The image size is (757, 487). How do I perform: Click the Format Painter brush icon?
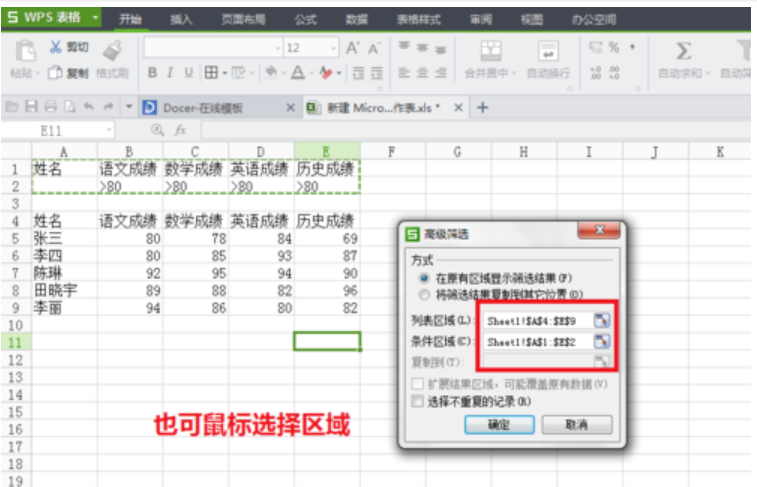pos(111,50)
